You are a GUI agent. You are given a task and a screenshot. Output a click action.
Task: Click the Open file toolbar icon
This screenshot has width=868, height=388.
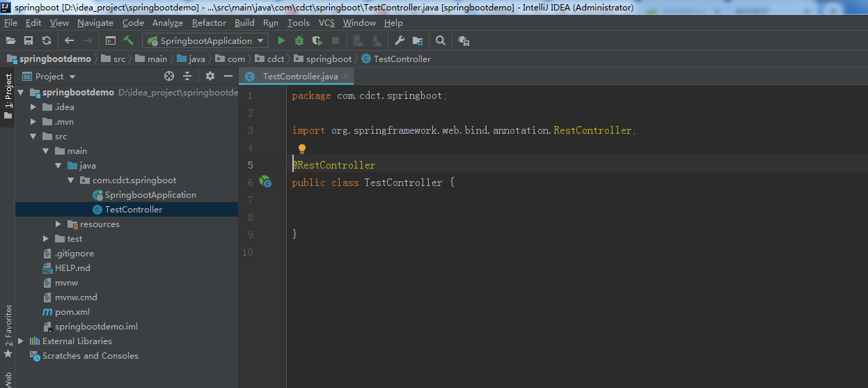click(11, 41)
